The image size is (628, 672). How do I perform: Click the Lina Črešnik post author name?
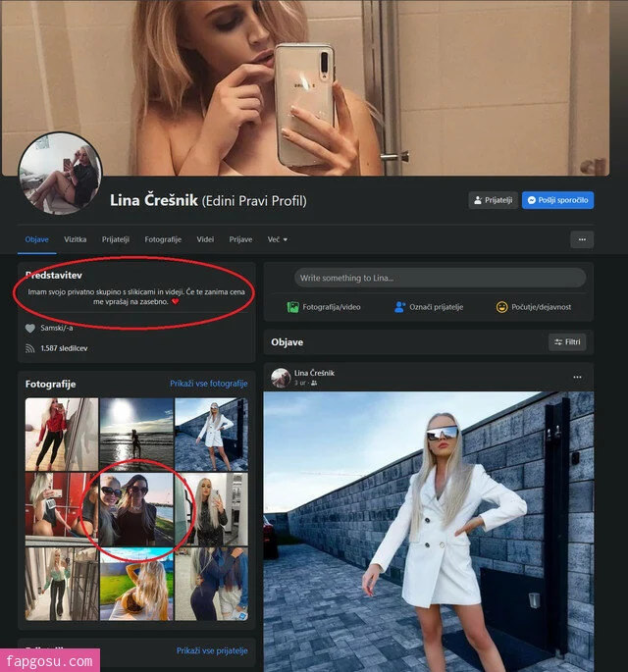pos(314,373)
